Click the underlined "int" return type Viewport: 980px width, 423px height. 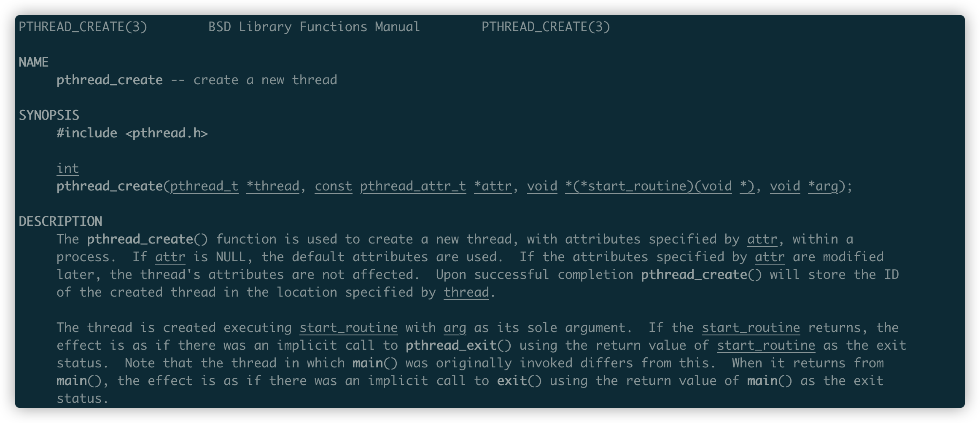coord(67,169)
